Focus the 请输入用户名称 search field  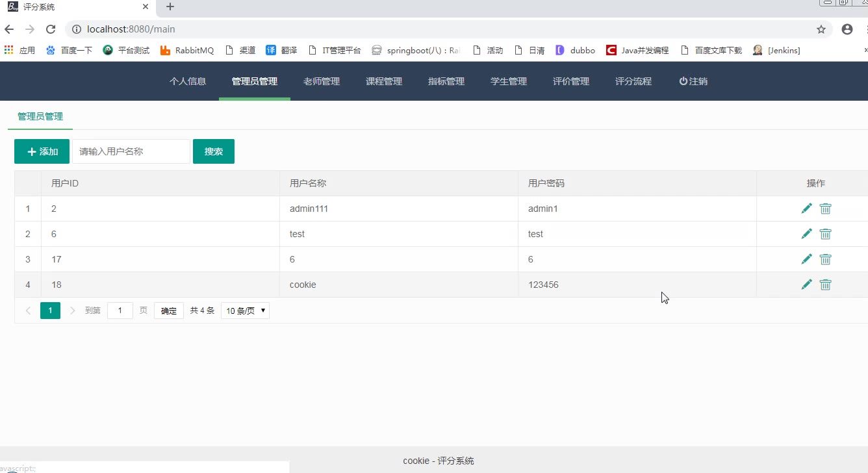coord(131,151)
